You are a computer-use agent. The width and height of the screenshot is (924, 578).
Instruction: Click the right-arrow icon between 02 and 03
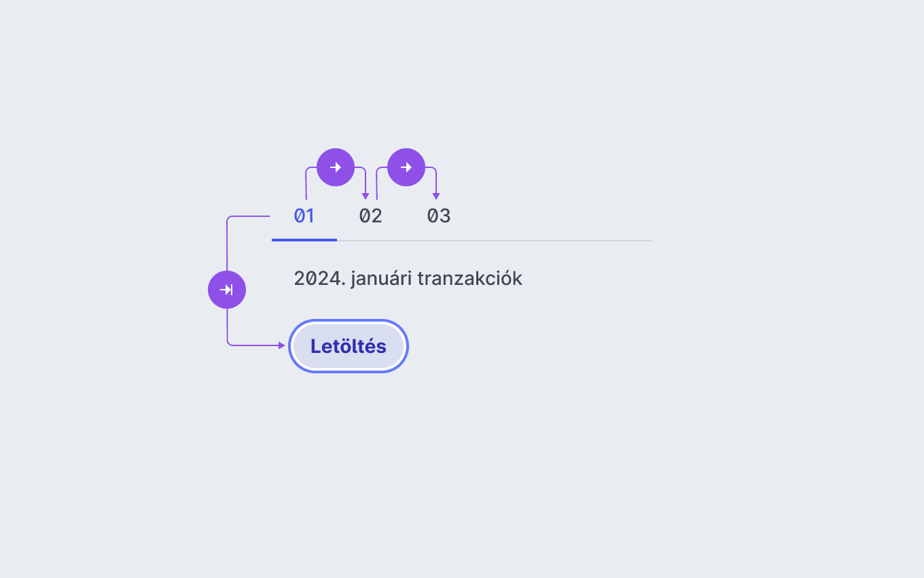point(406,167)
